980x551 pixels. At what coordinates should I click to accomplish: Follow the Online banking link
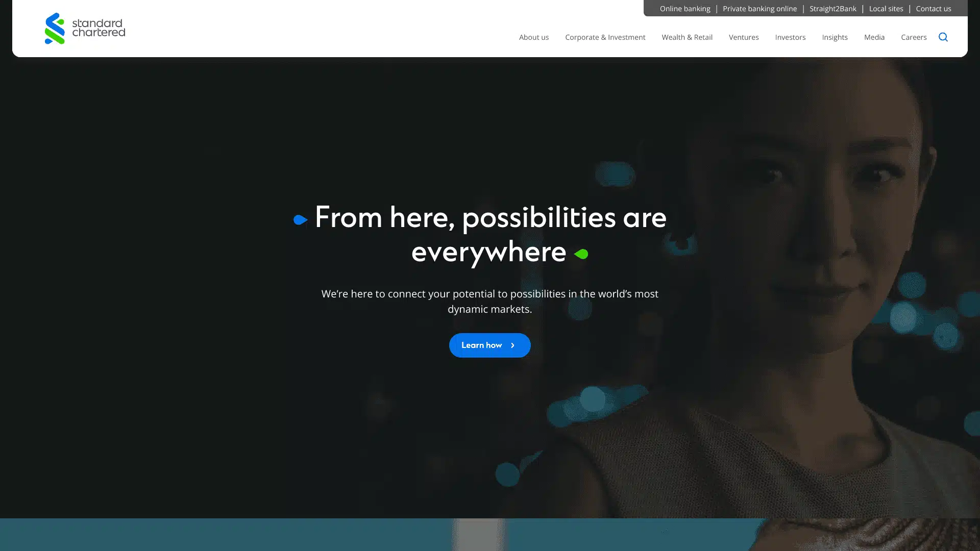click(685, 9)
